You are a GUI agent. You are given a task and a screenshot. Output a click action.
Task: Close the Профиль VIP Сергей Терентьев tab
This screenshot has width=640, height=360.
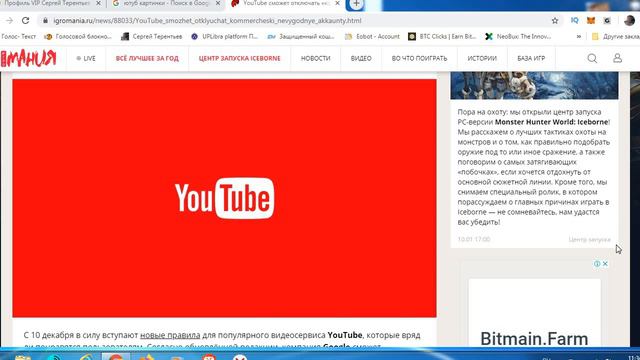pos(98,3)
